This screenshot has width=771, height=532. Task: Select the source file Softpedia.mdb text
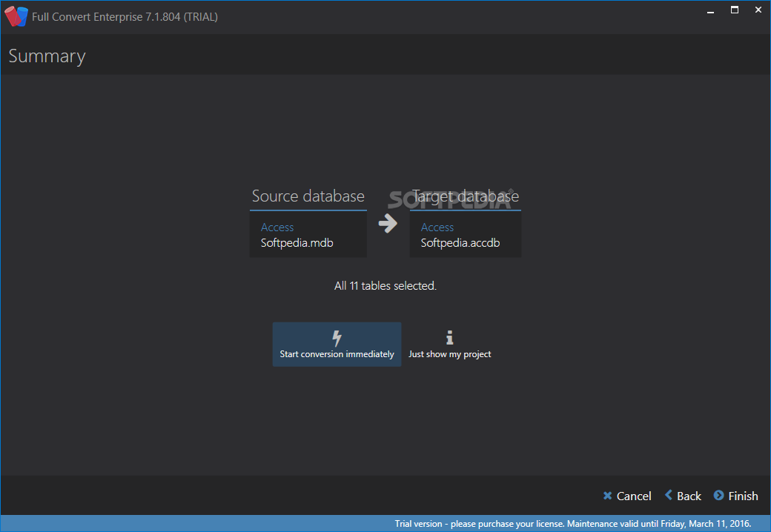297,243
